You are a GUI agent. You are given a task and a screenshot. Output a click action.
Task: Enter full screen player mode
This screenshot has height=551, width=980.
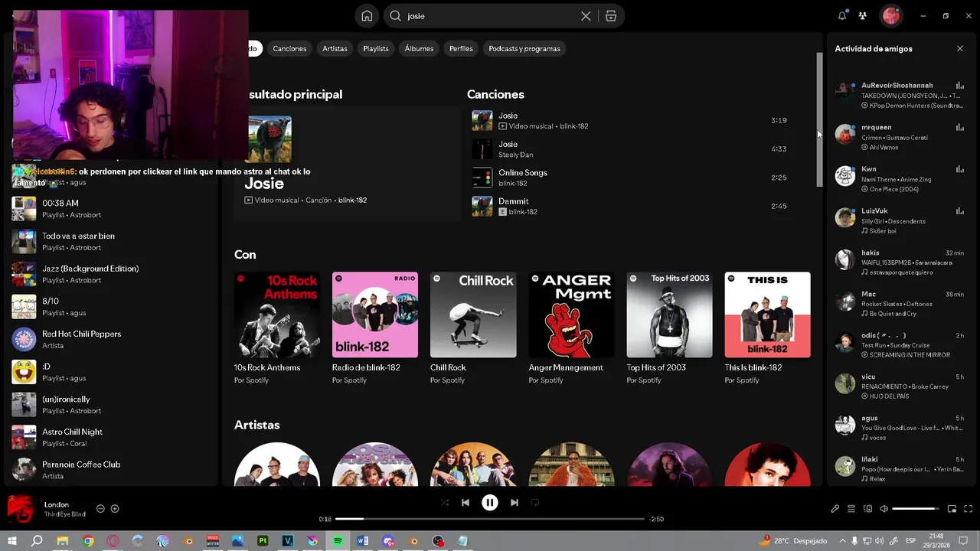click(x=969, y=509)
